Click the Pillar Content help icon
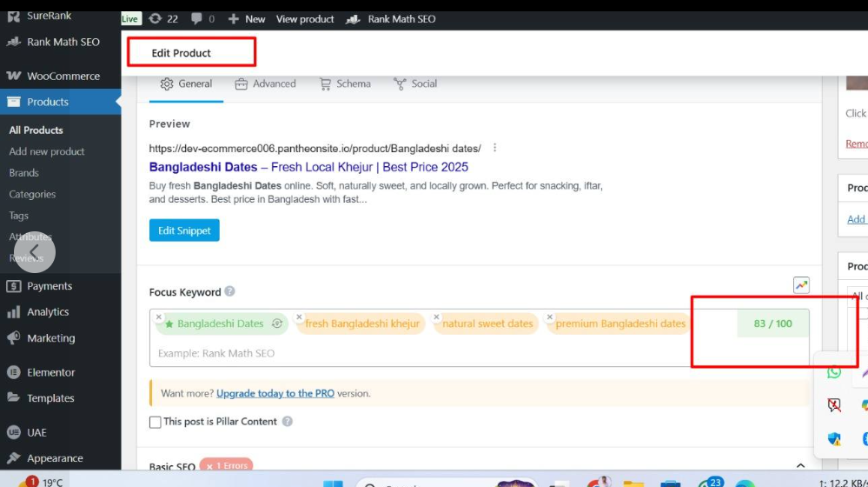 [288, 422]
